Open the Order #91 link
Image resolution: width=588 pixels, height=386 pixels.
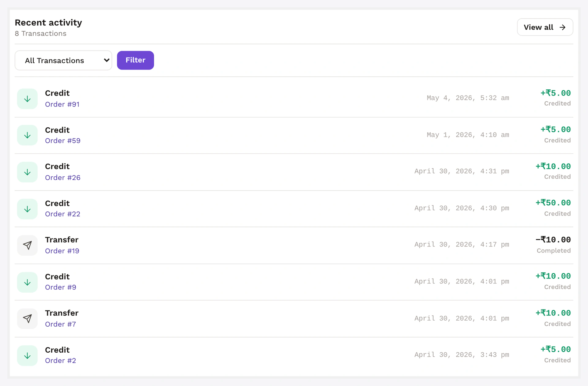pos(62,104)
